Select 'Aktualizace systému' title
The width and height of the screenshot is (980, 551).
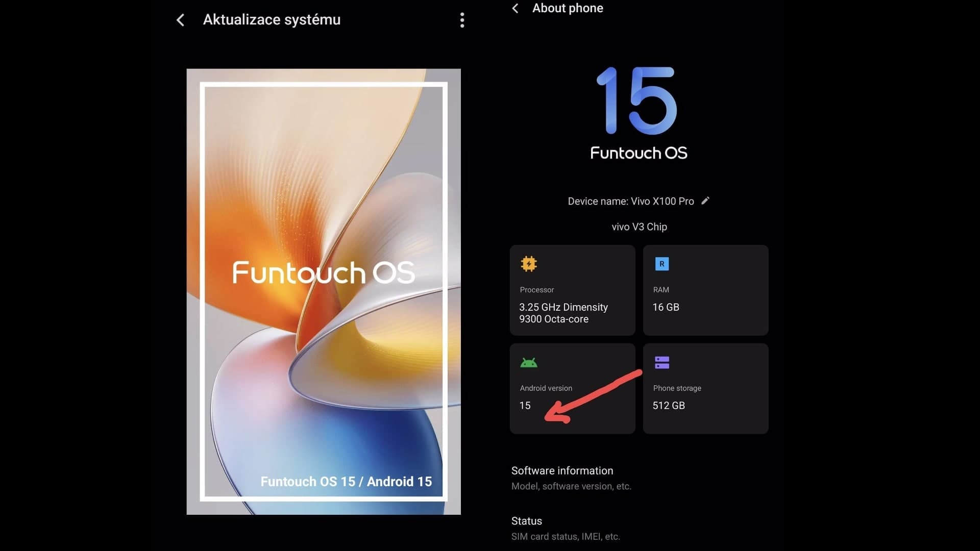272,19
